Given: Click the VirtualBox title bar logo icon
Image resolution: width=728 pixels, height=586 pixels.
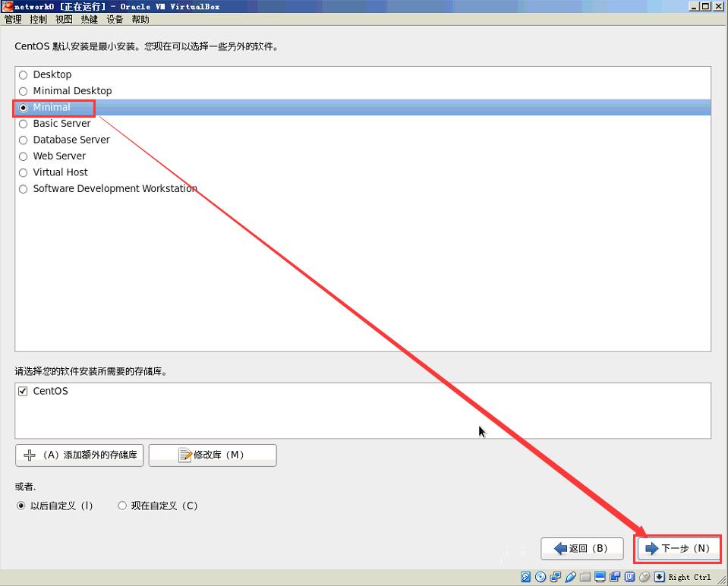Looking at the screenshot, I should click(x=8, y=6).
